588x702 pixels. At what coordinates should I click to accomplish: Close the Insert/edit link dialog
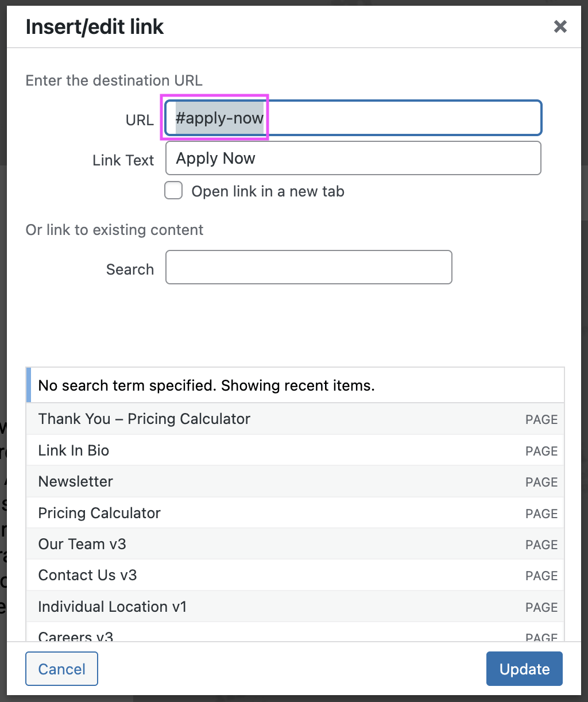[560, 26]
